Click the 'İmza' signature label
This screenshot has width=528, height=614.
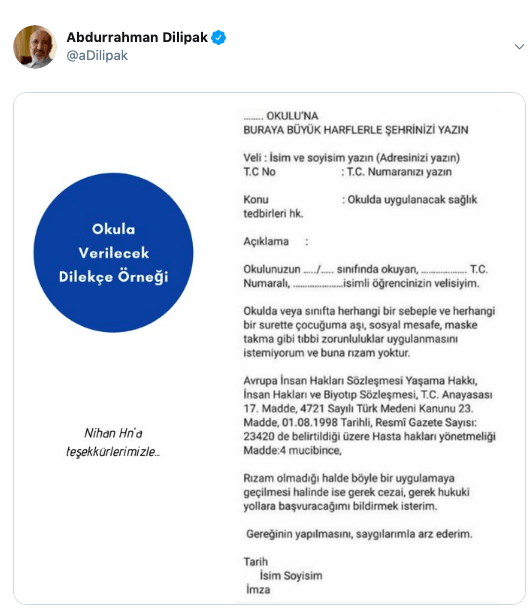(258, 590)
